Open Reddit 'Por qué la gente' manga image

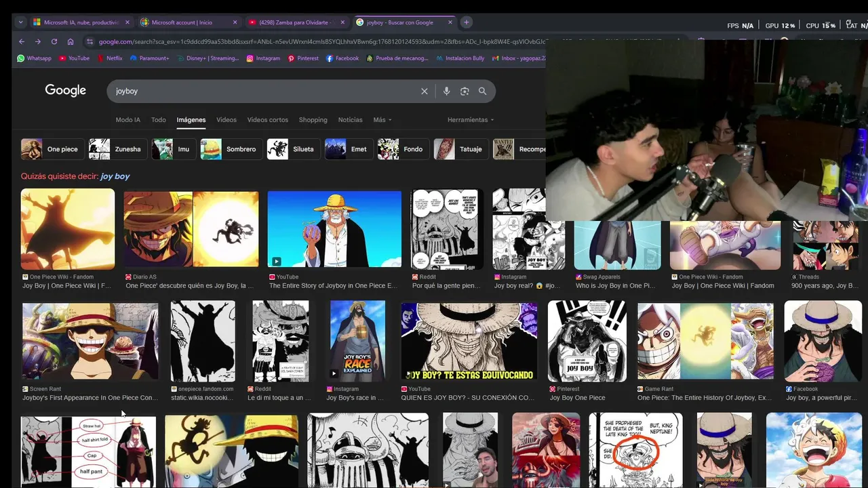pos(448,229)
